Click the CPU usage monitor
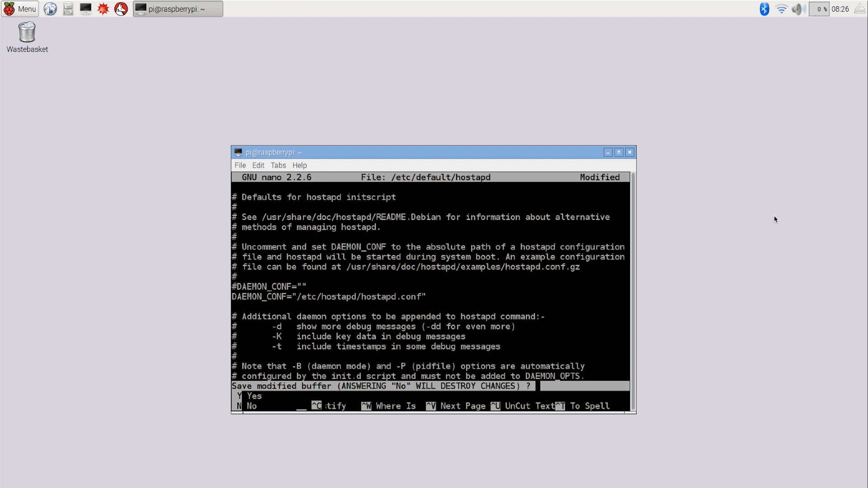The image size is (868, 488). (819, 9)
